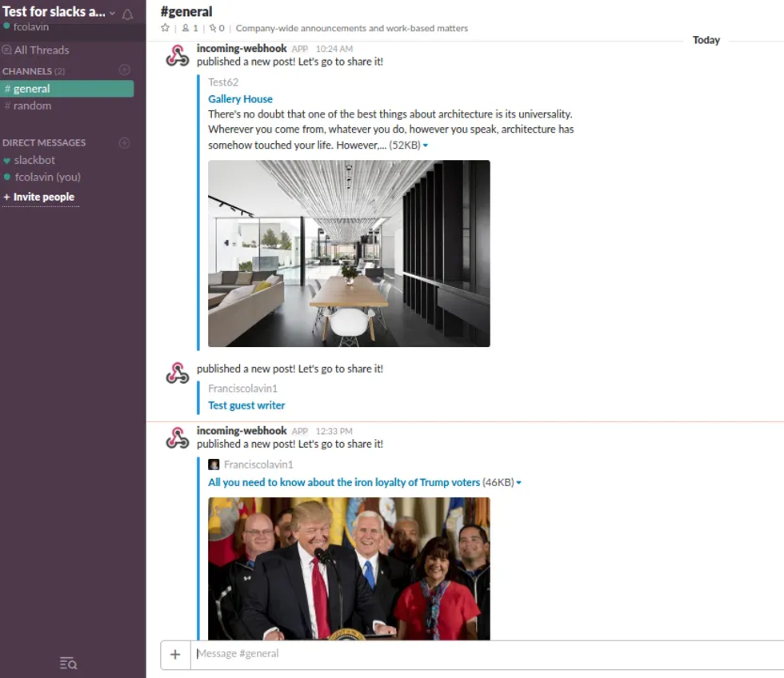Click first incoming-webhook avatar icon
This screenshot has height=678, width=784.
(x=178, y=56)
